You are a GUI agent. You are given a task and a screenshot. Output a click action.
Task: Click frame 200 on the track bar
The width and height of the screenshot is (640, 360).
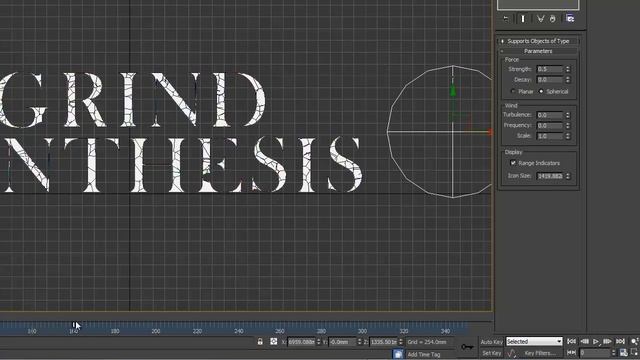pos(156,331)
